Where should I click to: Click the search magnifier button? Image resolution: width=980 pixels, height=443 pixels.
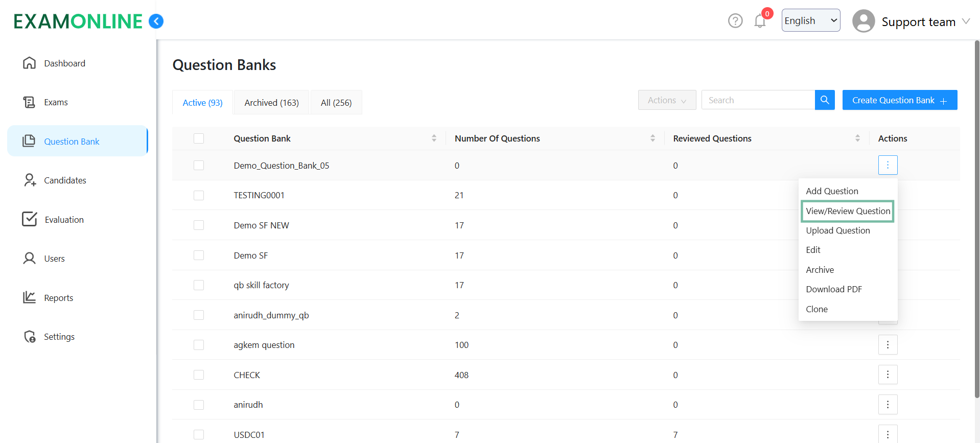point(825,100)
